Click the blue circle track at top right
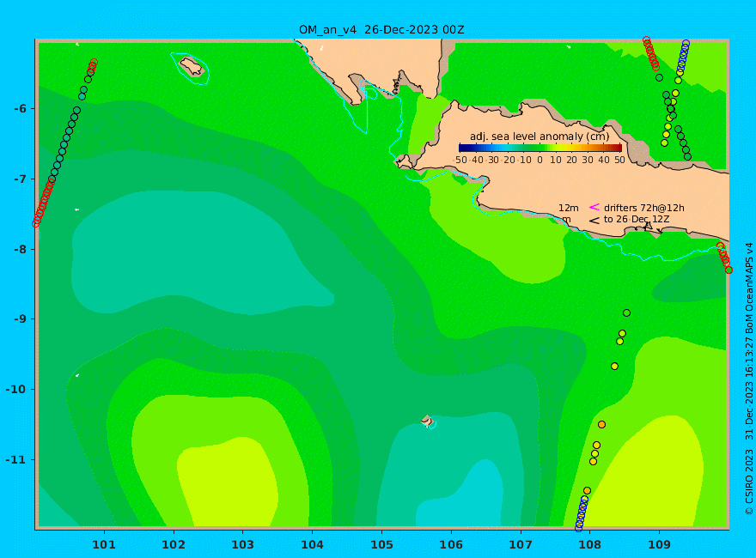Viewport: 756px width, 558px height. pos(683,58)
